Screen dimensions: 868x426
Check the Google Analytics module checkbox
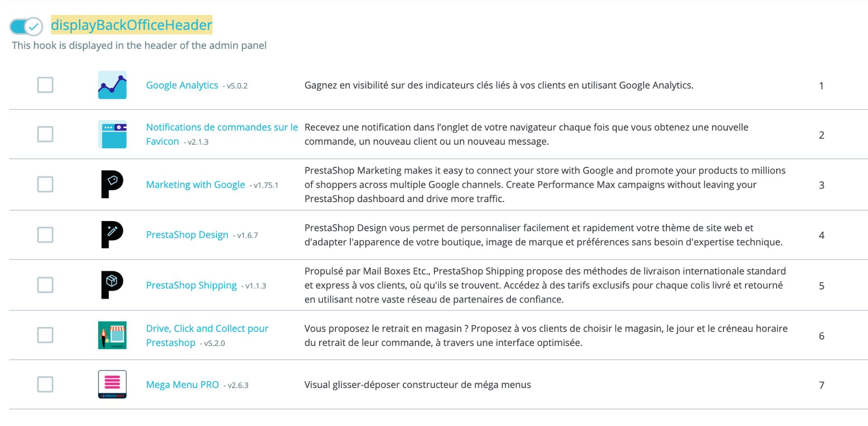[x=45, y=85]
